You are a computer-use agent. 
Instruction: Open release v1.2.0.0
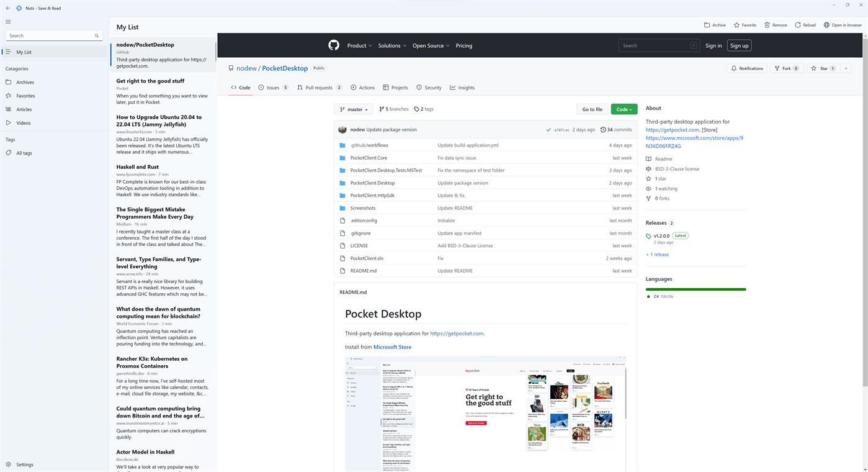point(661,236)
